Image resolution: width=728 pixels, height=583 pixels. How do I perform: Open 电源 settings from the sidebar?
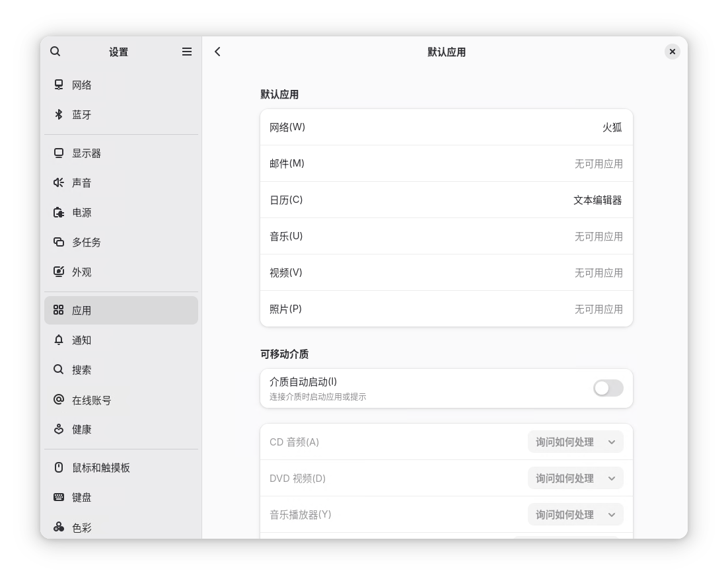(x=58, y=213)
